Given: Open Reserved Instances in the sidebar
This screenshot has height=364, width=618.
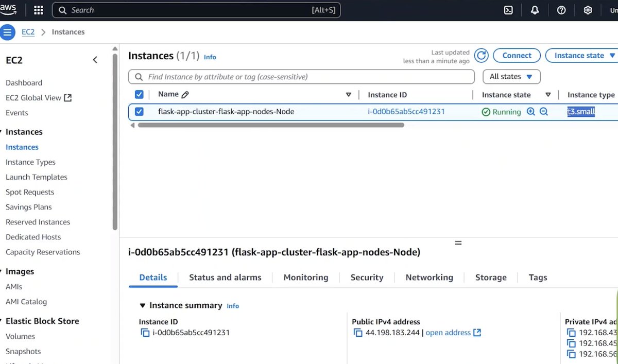Looking at the screenshot, I should click(x=38, y=222).
